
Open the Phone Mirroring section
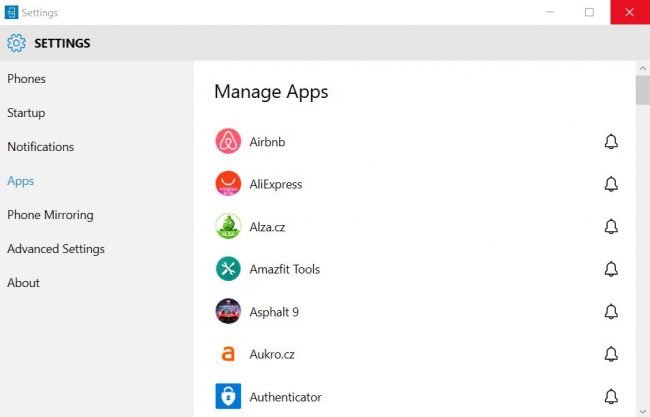coord(50,215)
